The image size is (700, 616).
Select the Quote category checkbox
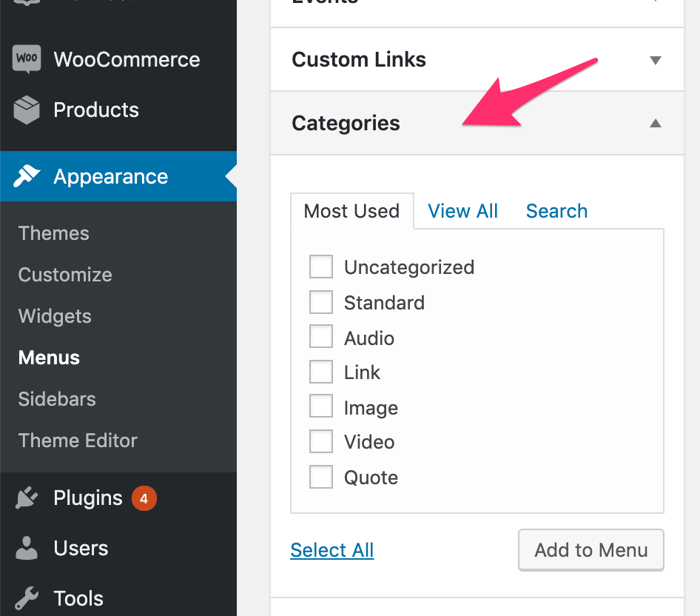[x=321, y=478]
